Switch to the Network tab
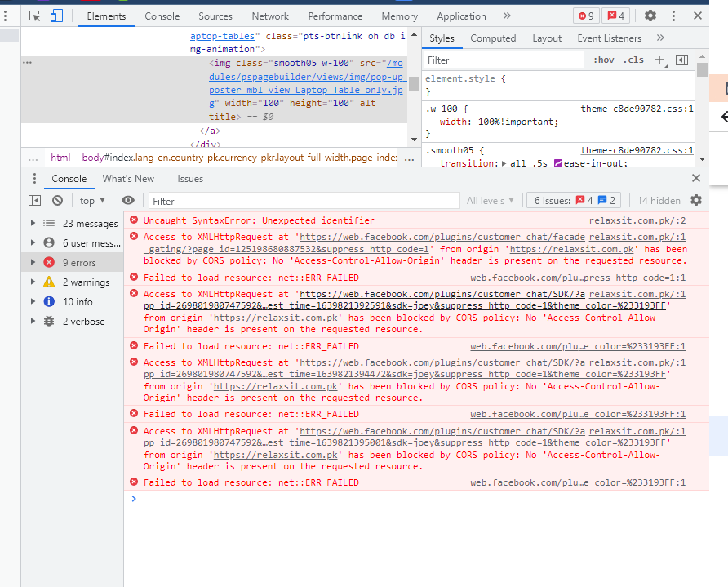The width and height of the screenshot is (728, 587). 270,16
